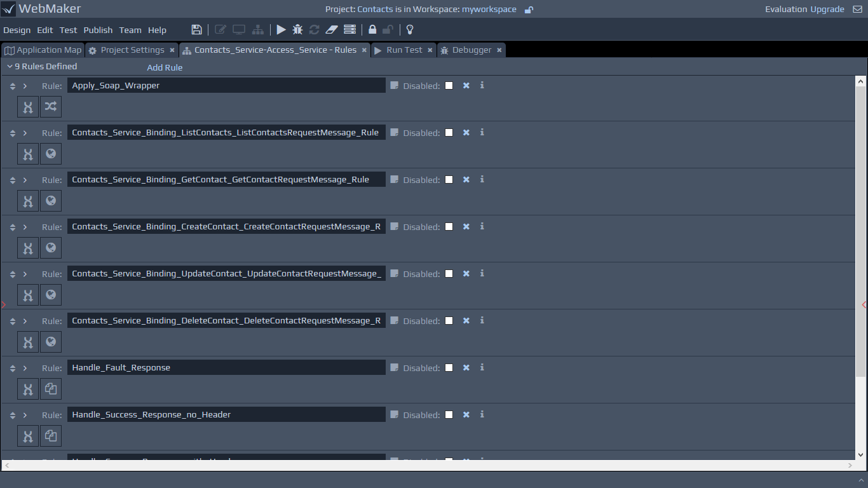Viewport: 868px width, 488px height.
Task: Click the copy icon under Handle_Success_Response_no_Header
Action: click(x=51, y=436)
